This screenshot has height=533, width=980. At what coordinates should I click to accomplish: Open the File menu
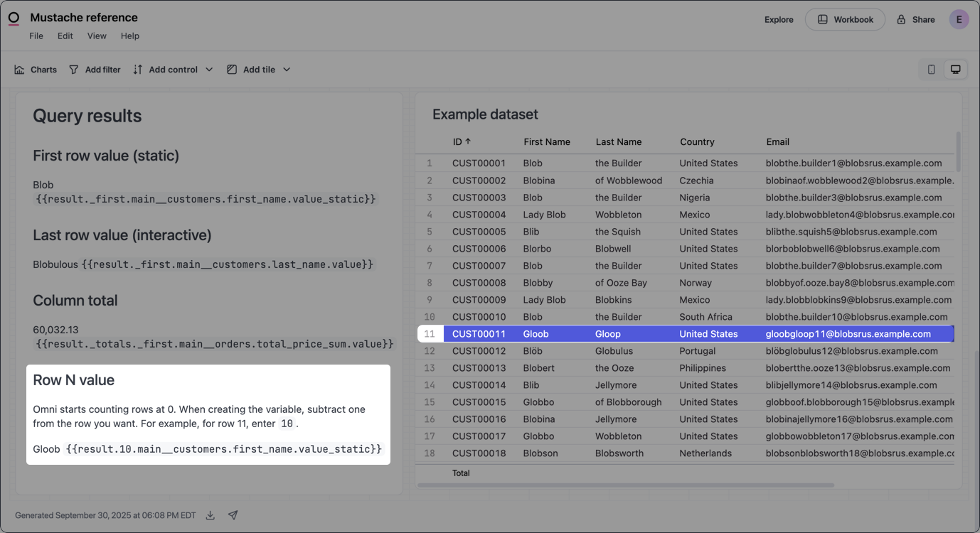pos(36,36)
